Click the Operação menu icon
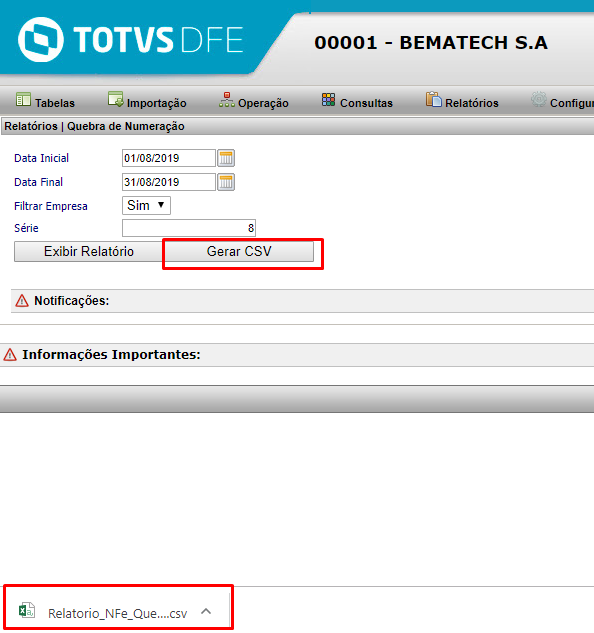 [227, 99]
